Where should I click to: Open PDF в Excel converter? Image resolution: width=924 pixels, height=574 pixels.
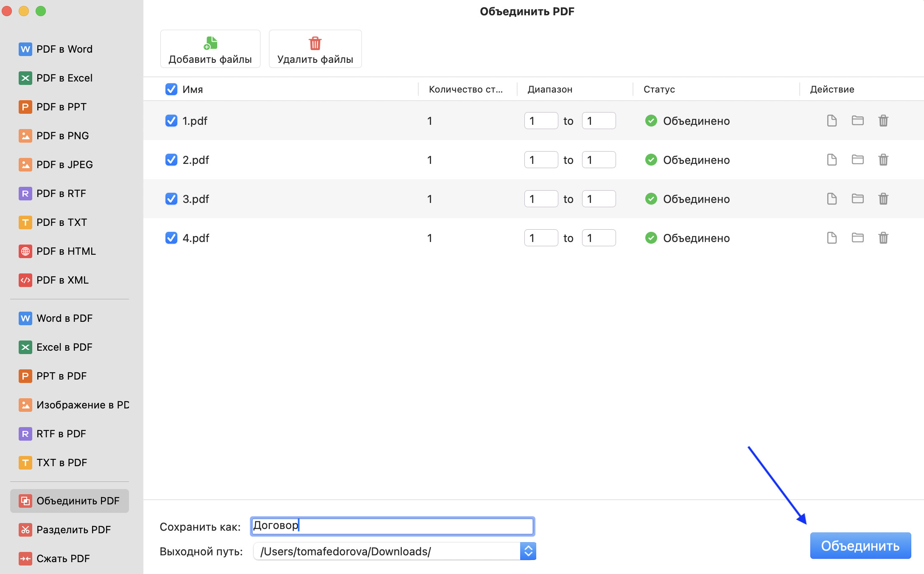coord(64,78)
